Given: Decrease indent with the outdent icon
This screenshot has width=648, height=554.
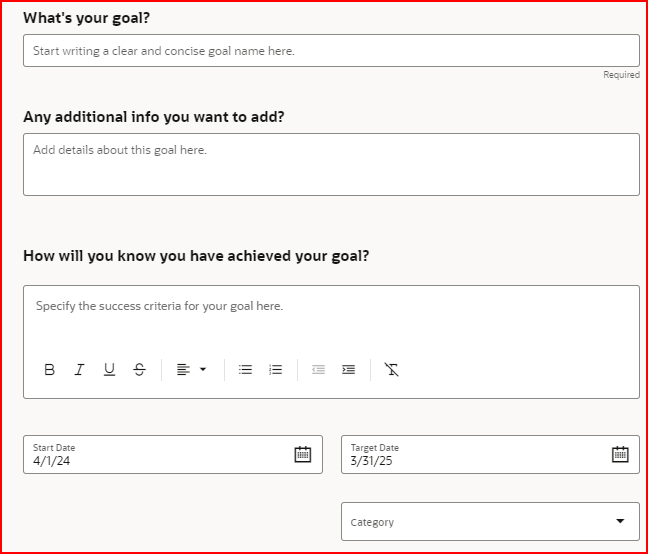Looking at the screenshot, I should point(318,369).
